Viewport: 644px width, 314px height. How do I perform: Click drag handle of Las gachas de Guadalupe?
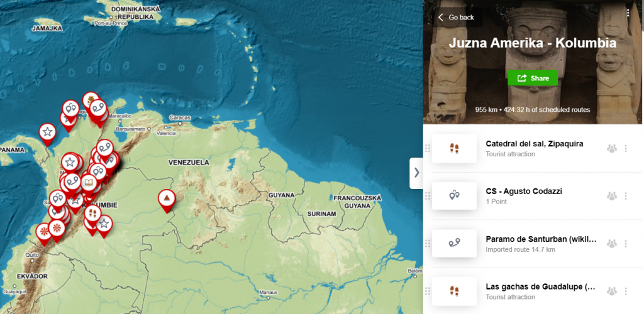(427, 291)
